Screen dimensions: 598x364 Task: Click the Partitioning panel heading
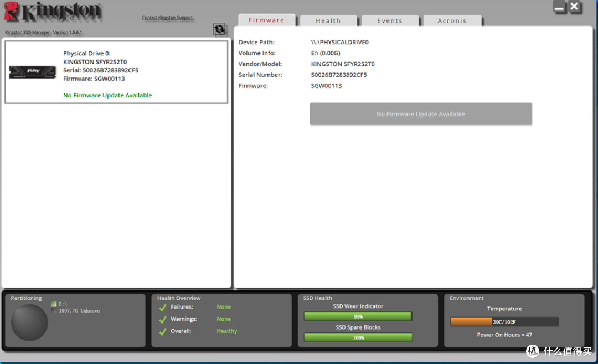pyautogui.click(x=27, y=298)
